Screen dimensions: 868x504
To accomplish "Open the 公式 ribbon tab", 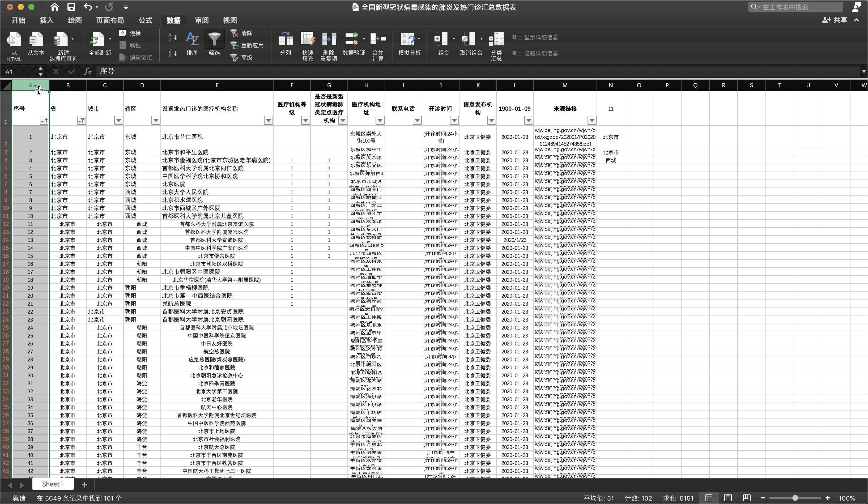I will pyautogui.click(x=145, y=20).
